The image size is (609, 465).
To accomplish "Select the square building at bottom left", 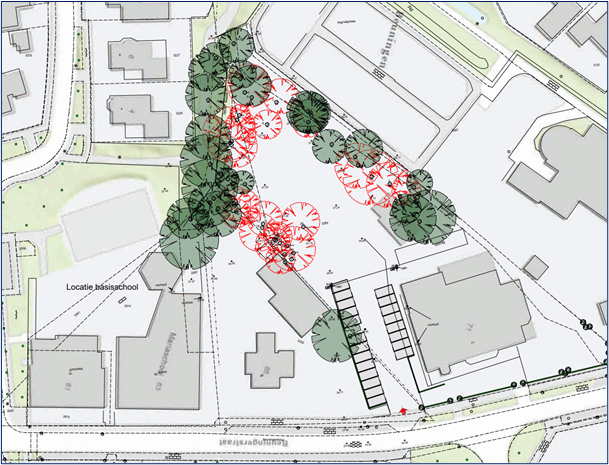I will pos(64,371).
